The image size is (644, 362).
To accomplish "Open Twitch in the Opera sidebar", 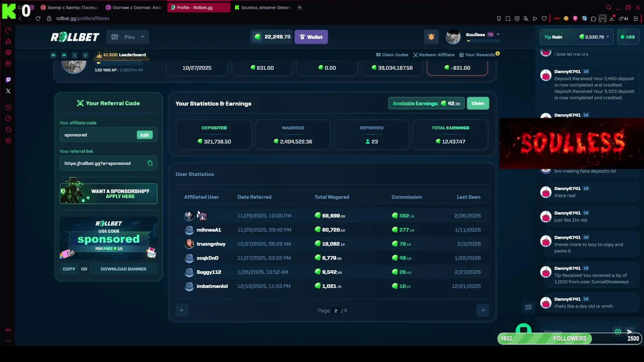I will click(8, 80).
